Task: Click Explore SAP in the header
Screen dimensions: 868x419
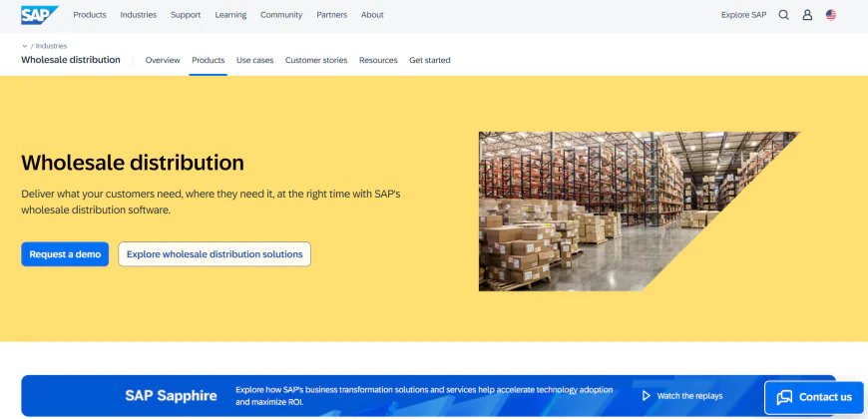Action: pyautogui.click(x=743, y=15)
